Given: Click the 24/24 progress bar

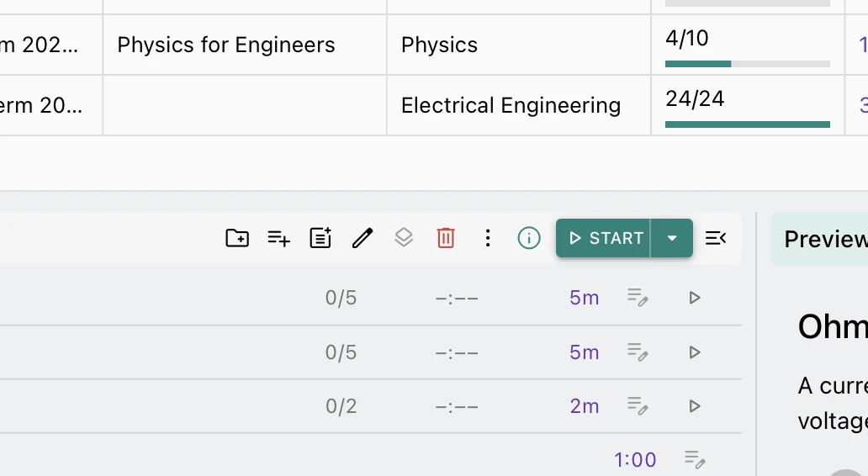Looking at the screenshot, I should click(x=748, y=124).
